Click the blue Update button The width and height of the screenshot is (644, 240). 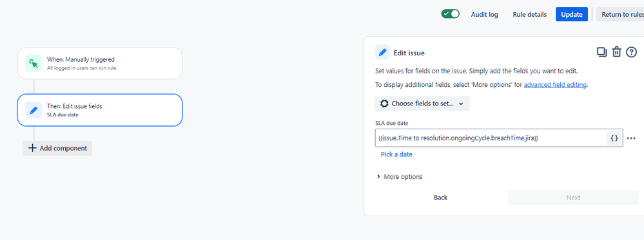point(572,14)
